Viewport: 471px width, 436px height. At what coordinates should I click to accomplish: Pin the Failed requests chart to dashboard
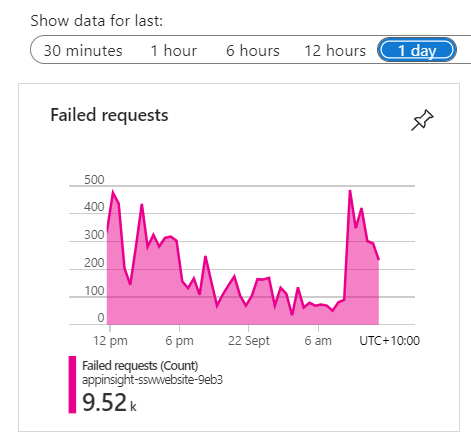click(x=422, y=120)
